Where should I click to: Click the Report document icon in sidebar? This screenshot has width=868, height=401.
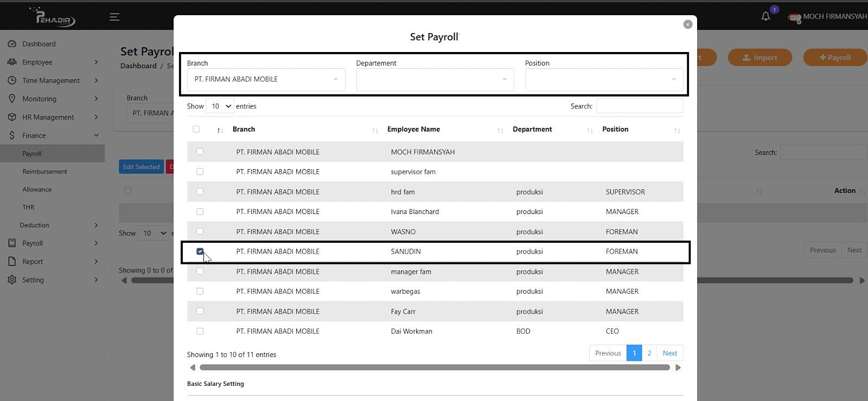12,261
